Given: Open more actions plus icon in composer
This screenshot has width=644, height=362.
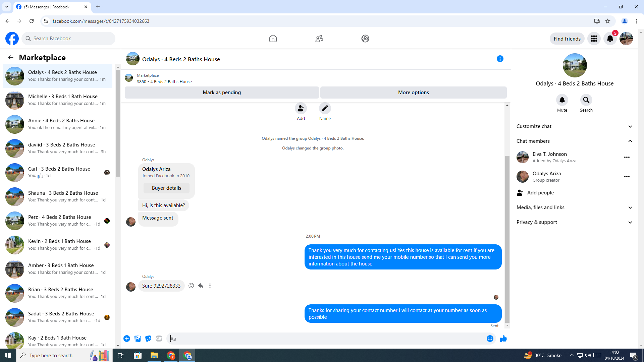Looking at the screenshot, I should [x=127, y=339].
